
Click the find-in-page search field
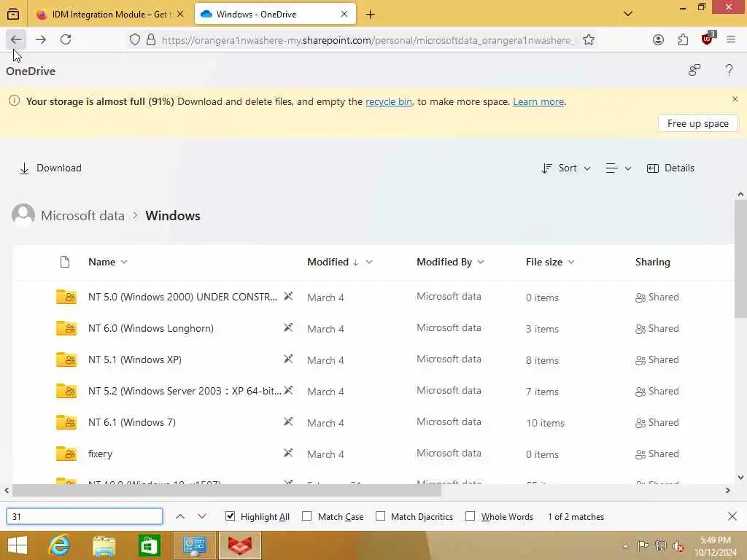click(85, 517)
